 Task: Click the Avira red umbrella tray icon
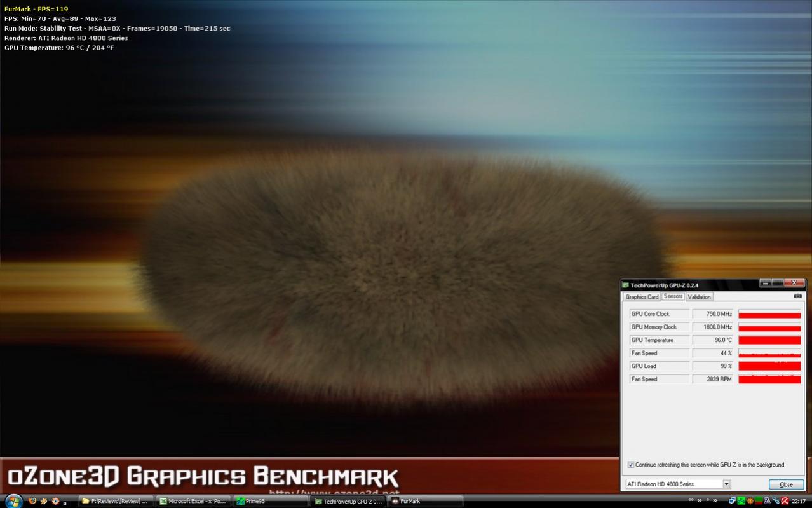click(x=785, y=501)
